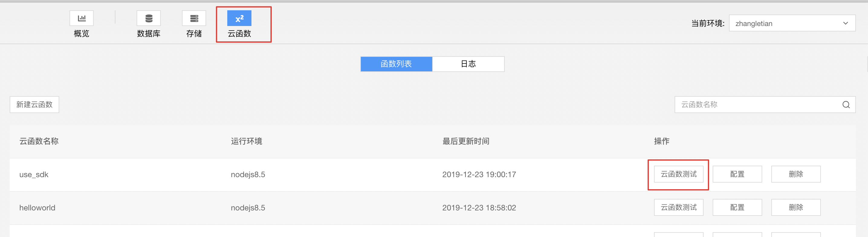The height and width of the screenshot is (237, 868).
Task: Click the 云函数名称 column header
Action: coord(39,141)
